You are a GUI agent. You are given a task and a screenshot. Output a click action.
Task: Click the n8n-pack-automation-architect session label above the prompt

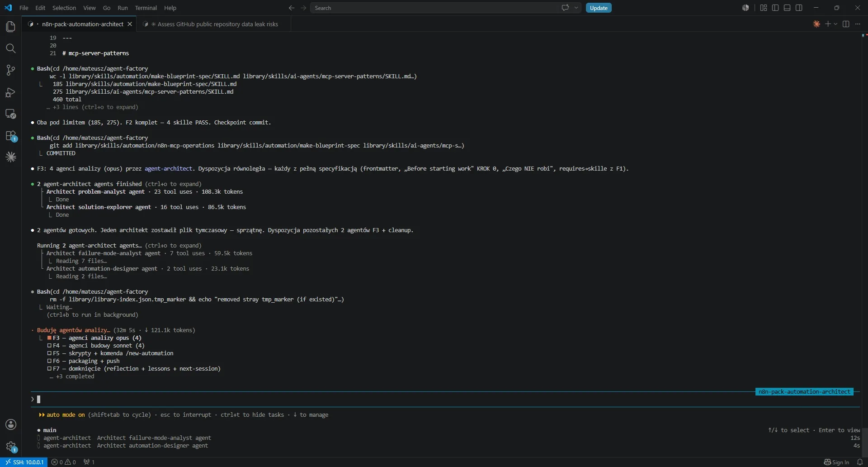click(804, 392)
